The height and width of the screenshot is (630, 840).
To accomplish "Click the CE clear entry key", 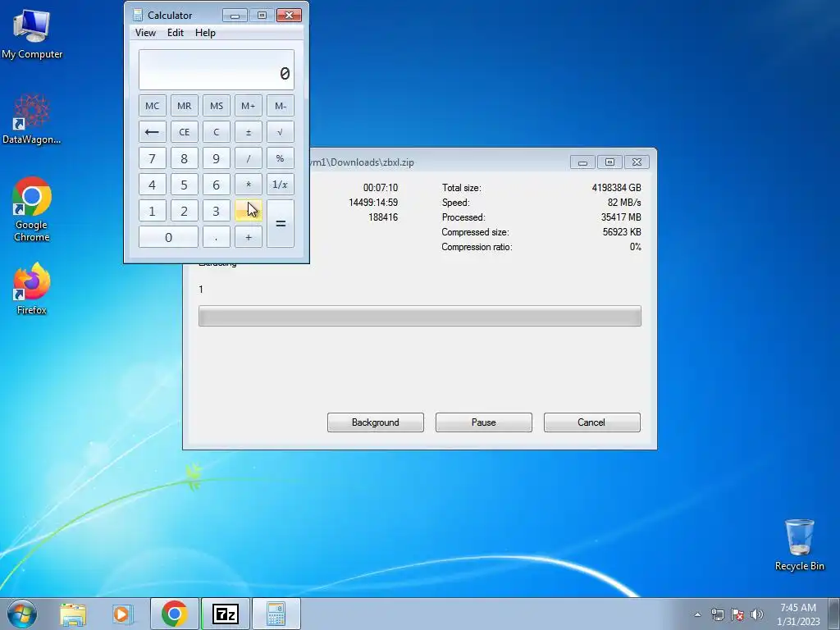I will tap(185, 132).
